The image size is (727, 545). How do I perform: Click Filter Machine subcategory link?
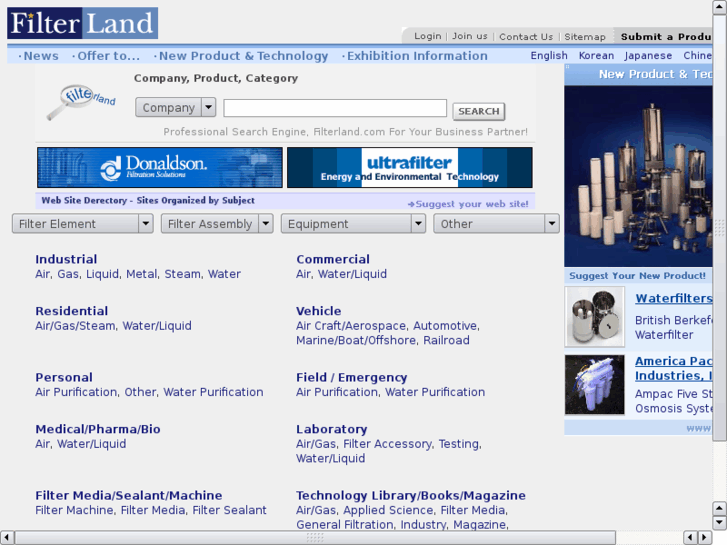[x=74, y=510]
